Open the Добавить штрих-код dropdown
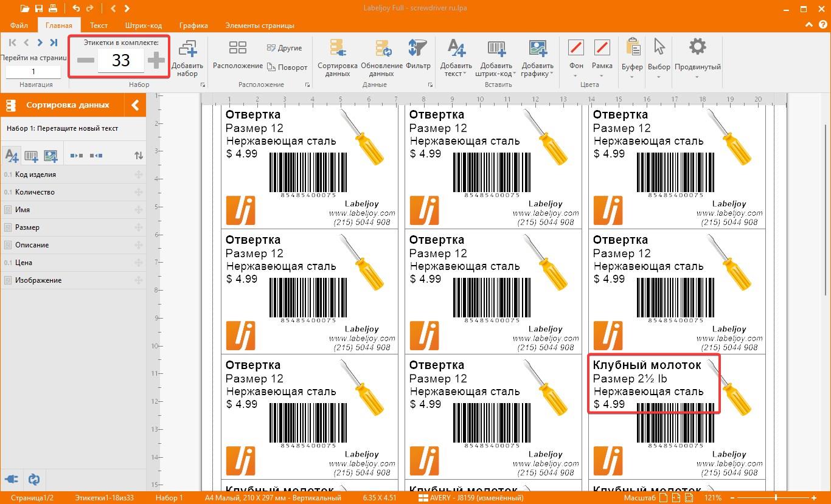This screenshot has height=504, width=831. [496, 58]
